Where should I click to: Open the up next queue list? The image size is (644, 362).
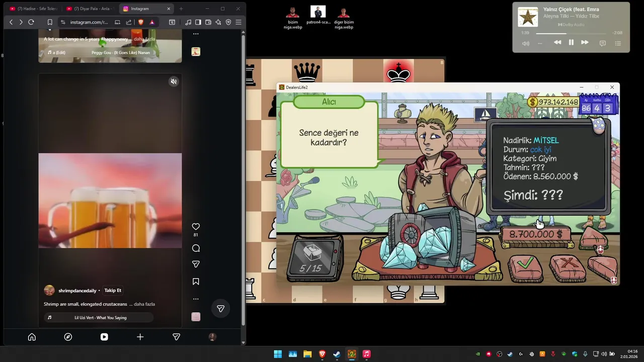[x=618, y=43]
